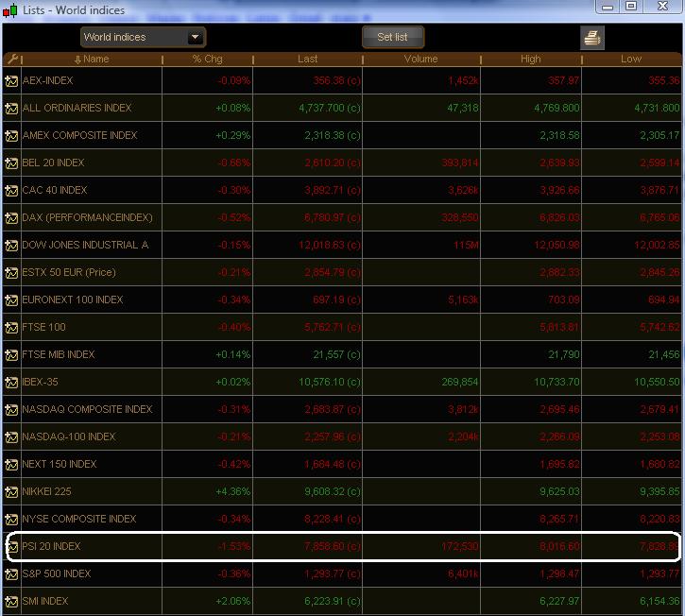Open column settings wrench icon
The image size is (685, 616).
12,59
